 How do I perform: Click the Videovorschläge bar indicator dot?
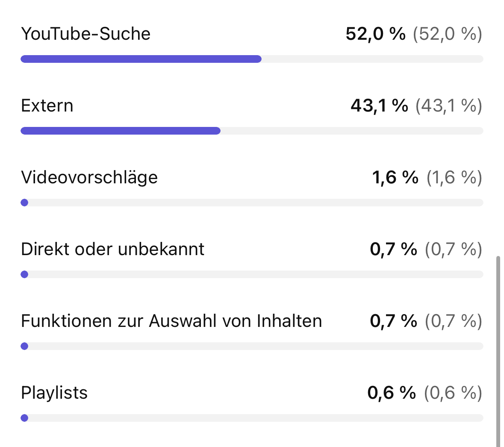coord(24,203)
